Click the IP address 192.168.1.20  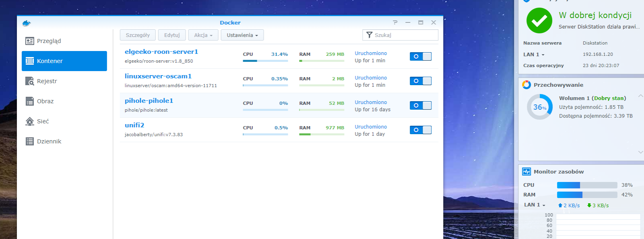(x=598, y=54)
